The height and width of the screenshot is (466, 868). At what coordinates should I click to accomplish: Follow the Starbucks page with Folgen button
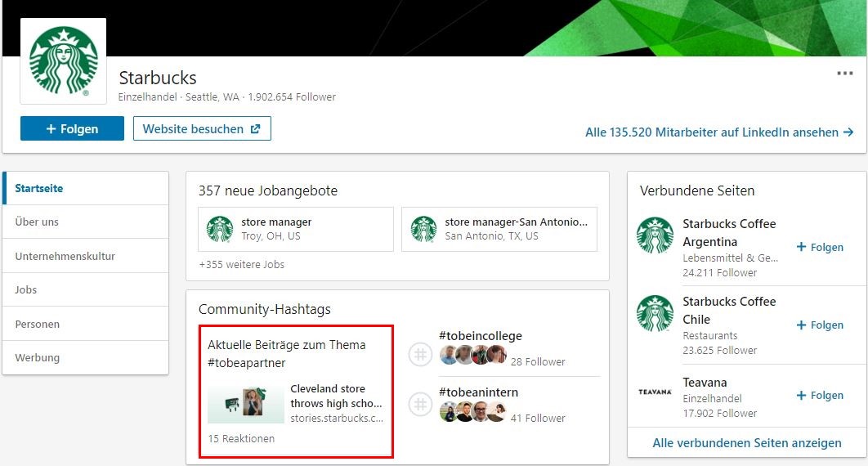coord(72,128)
